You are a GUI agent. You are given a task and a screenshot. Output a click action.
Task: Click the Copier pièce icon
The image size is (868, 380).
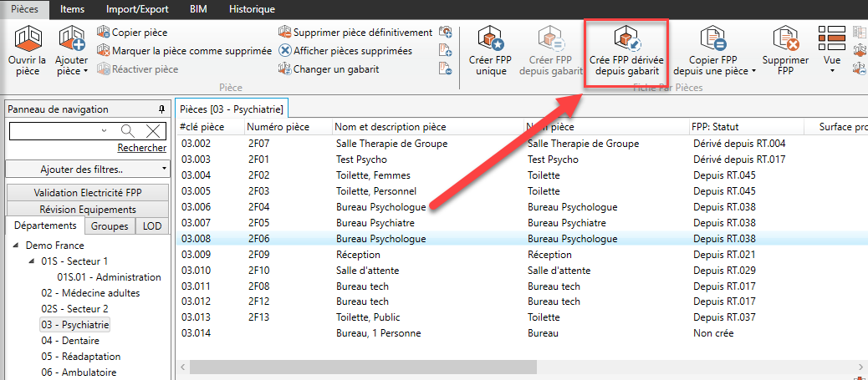coord(104,33)
